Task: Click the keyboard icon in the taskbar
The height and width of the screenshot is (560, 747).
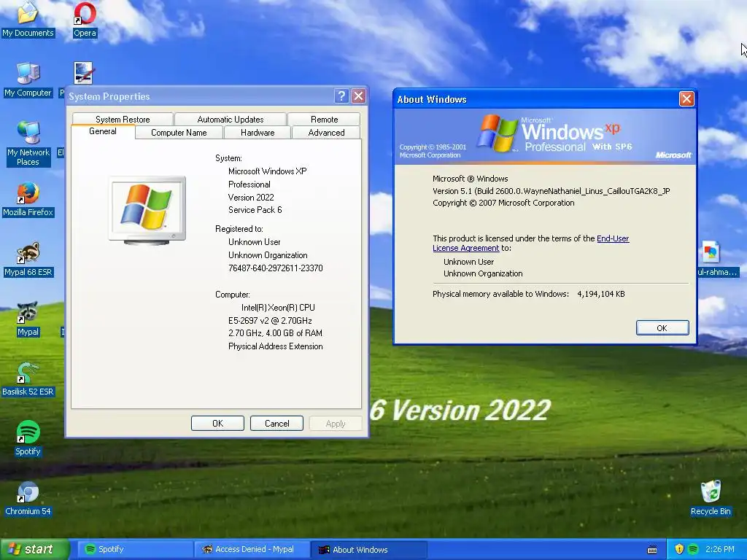Action: click(652, 550)
